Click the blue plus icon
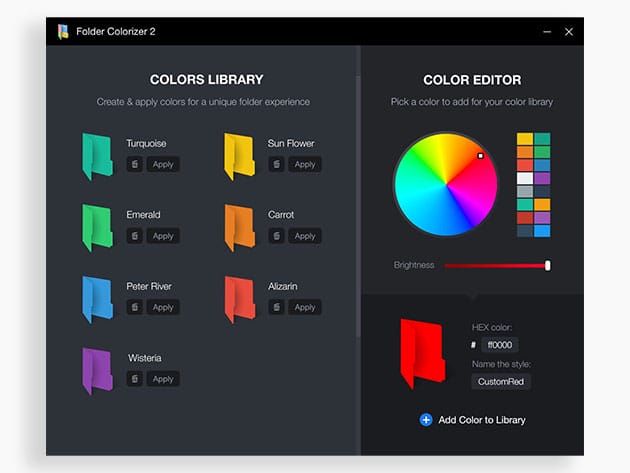The height and width of the screenshot is (473, 630). [426, 420]
